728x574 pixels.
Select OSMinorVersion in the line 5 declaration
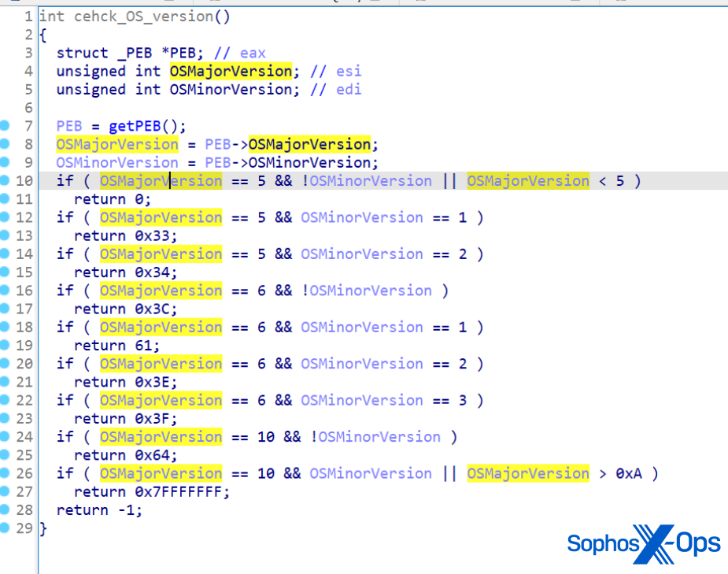231,90
